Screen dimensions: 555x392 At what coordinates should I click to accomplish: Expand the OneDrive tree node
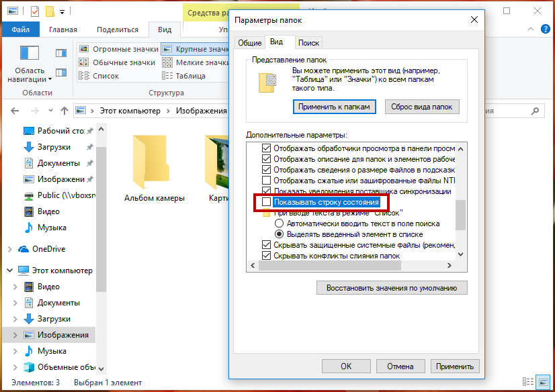point(9,249)
